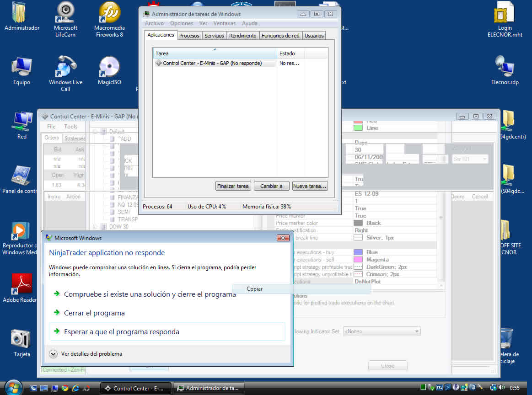Open the Administrador desktop folder icon
532x395 pixels.
tap(21, 16)
